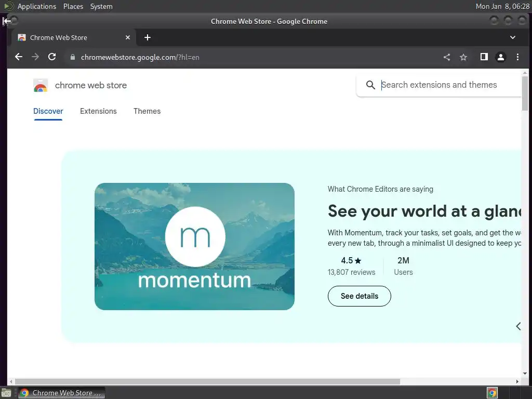The width and height of the screenshot is (532, 399).
Task: Open the Applications menu
Action: click(37, 6)
